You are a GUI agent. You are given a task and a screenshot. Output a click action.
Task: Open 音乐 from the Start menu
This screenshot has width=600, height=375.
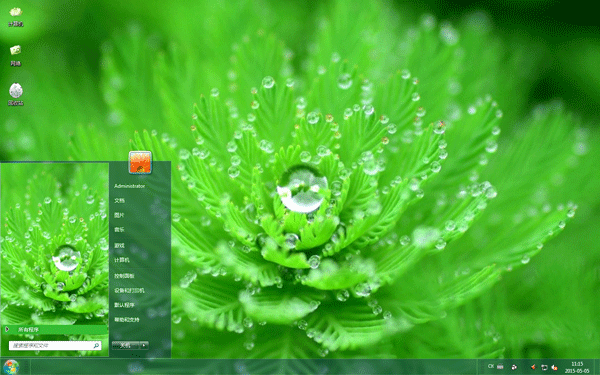click(x=119, y=230)
